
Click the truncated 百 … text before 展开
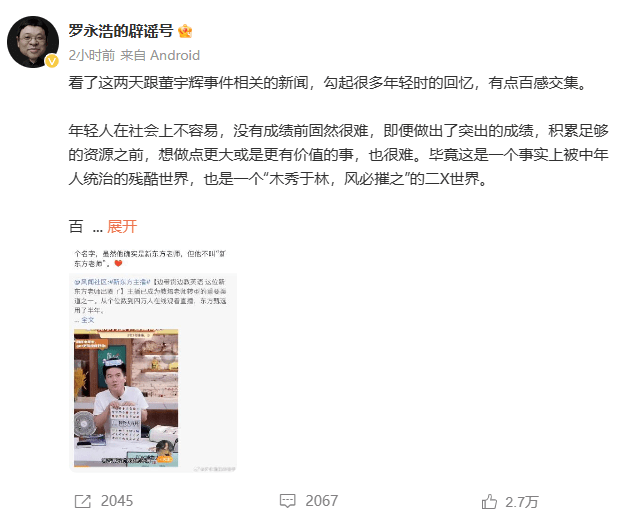(x=85, y=226)
